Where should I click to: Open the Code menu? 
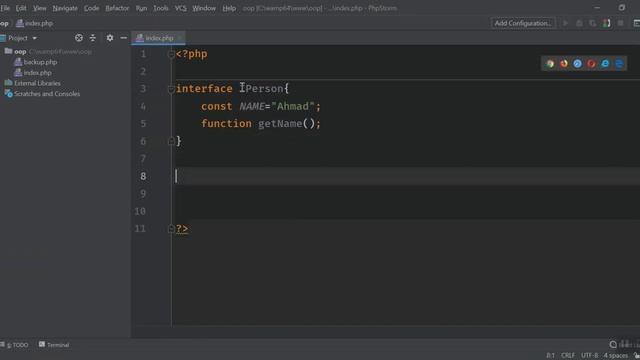91,8
